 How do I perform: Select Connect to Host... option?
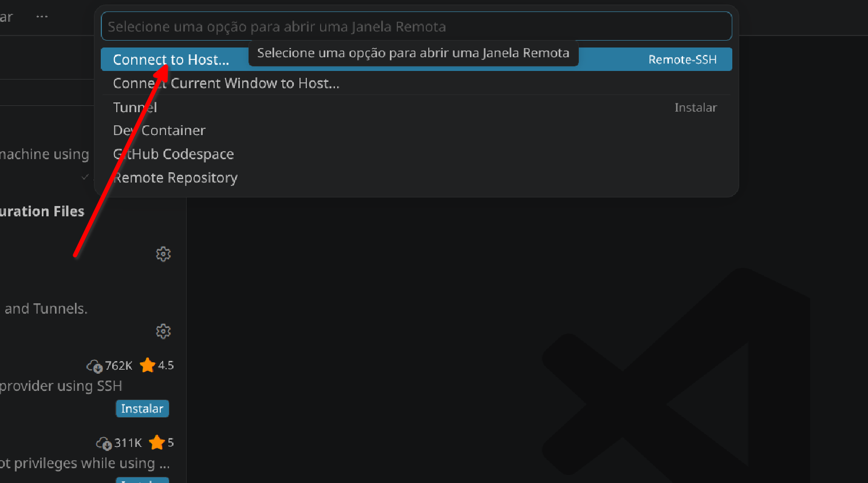click(416, 60)
